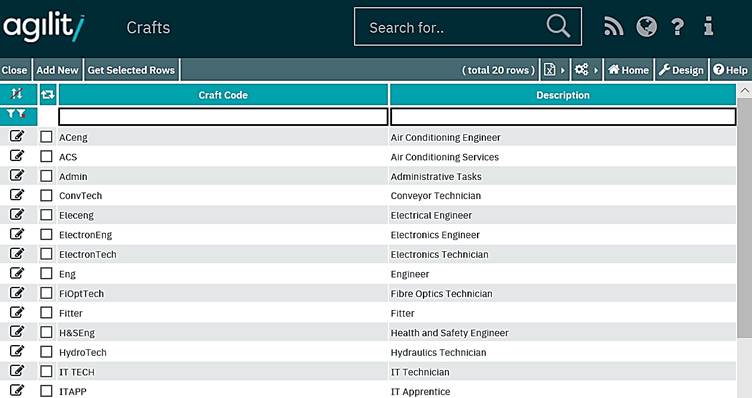Edit the H&SEng row
Screen dimensions: 752x398
(x=17, y=332)
